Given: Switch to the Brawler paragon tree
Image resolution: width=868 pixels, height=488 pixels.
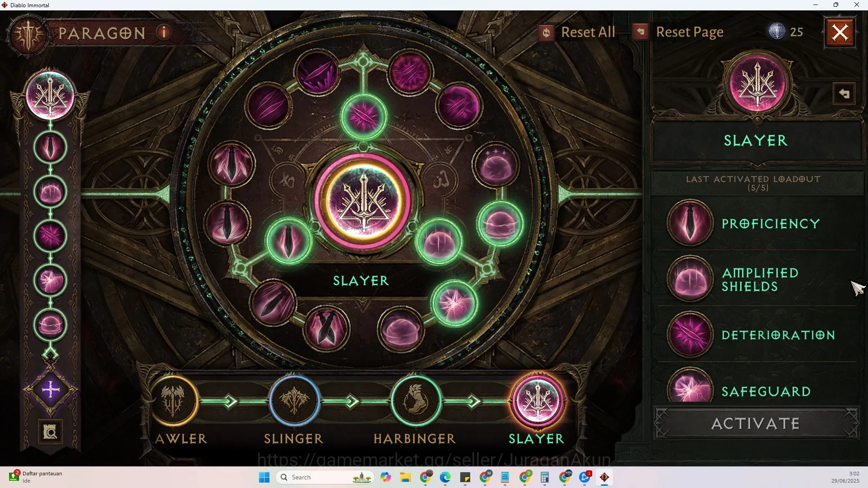Looking at the screenshot, I should click(174, 401).
